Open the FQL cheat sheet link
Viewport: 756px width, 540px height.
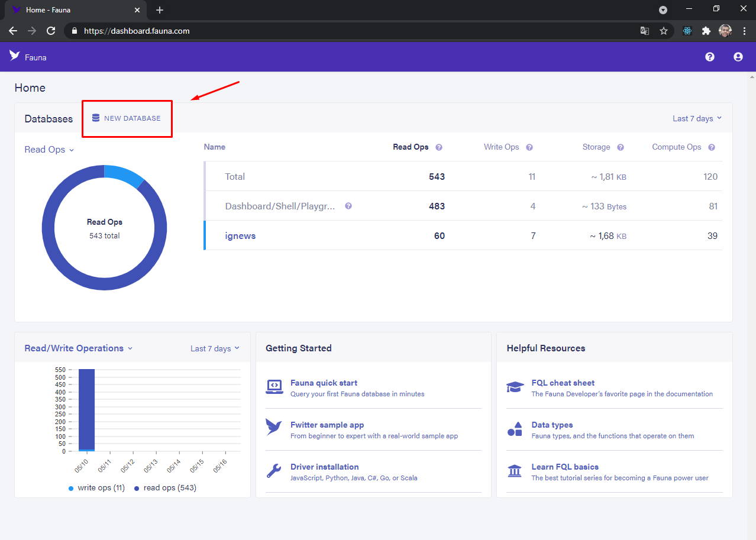[563, 383]
